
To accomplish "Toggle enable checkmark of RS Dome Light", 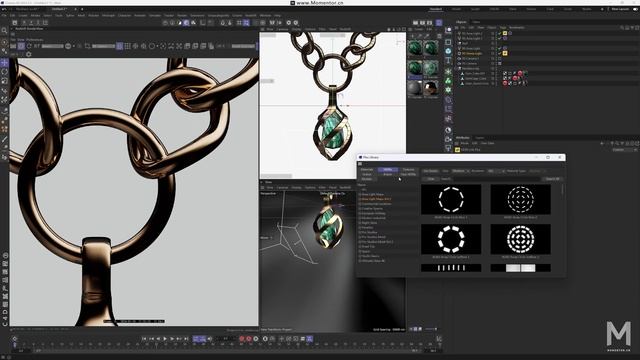I will [500, 53].
